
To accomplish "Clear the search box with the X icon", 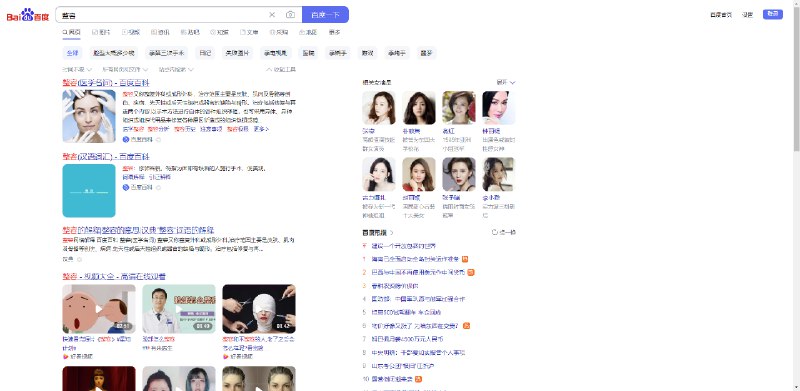I will coord(272,15).
